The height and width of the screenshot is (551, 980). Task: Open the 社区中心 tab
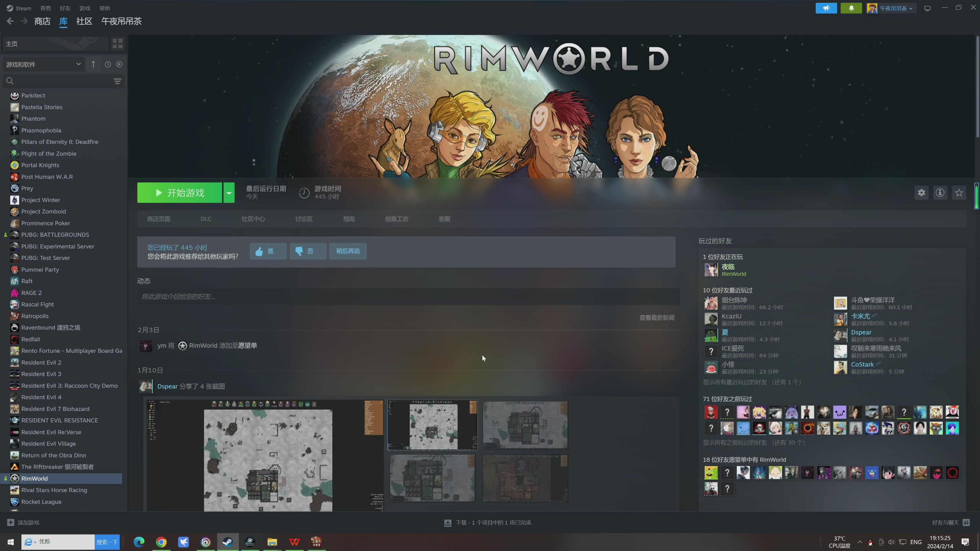(253, 219)
